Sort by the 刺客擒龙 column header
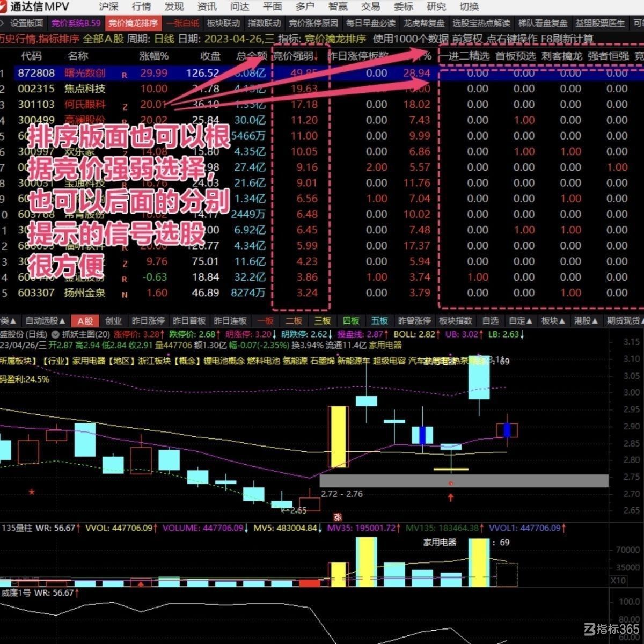Image resolution: width=644 pixels, height=644 pixels. (x=561, y=56)
